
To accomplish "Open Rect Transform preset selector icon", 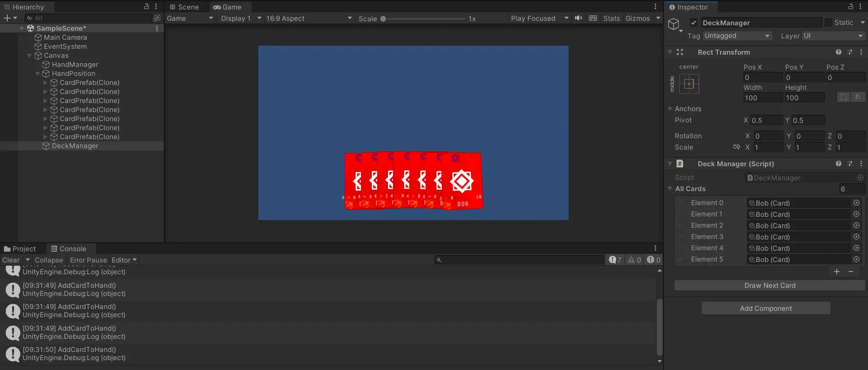I will click(850, 52).
